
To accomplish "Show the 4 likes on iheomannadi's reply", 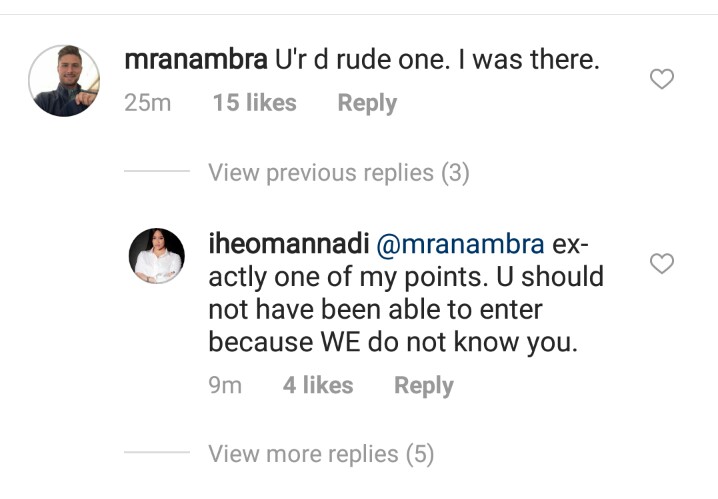I will pyautogui.click(x=317, y=386).
